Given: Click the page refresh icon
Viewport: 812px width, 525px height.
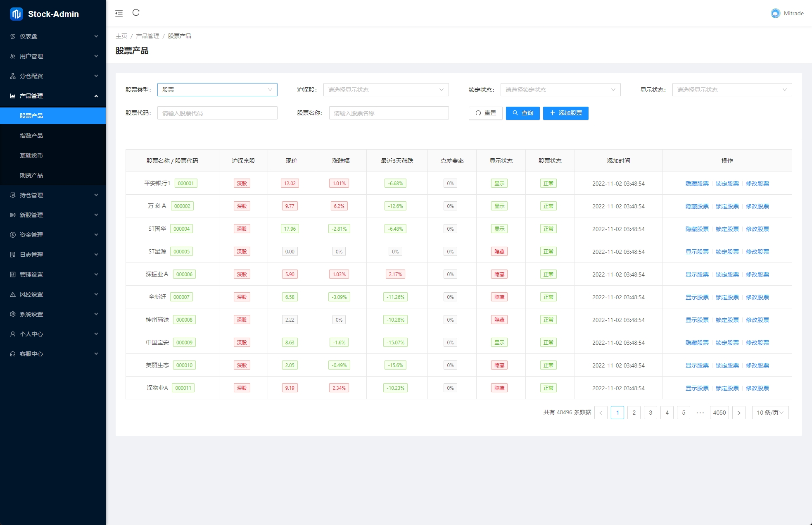Looking at the screenshot, I should [x=136, y=13].
